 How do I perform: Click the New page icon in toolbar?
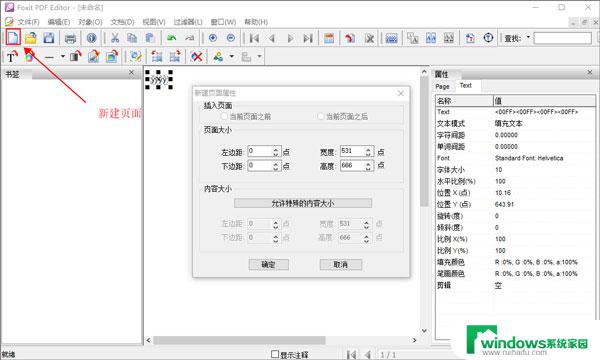pyautogui.click(x=13, y=38)
